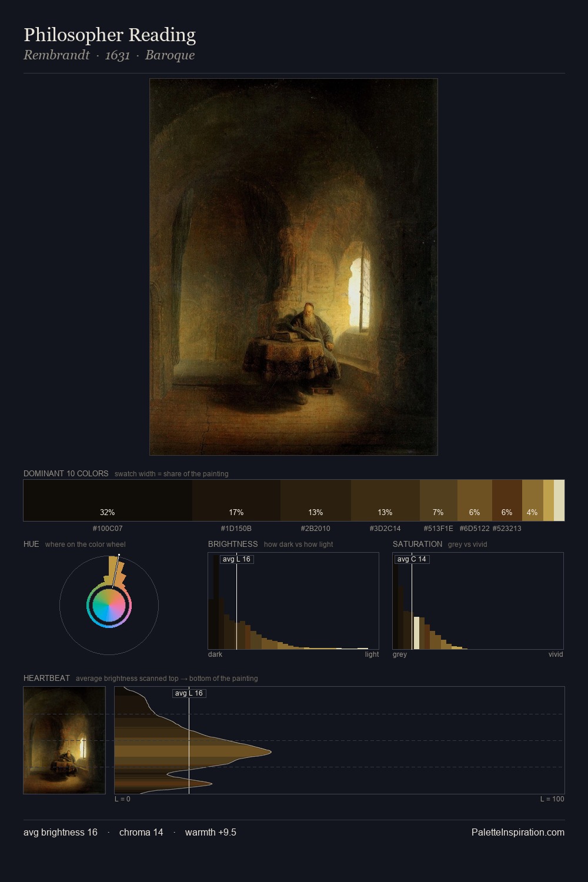Click the Philosopher Reading painting image
The width and height of the screenshot is (588, 882).
[293, 267]
